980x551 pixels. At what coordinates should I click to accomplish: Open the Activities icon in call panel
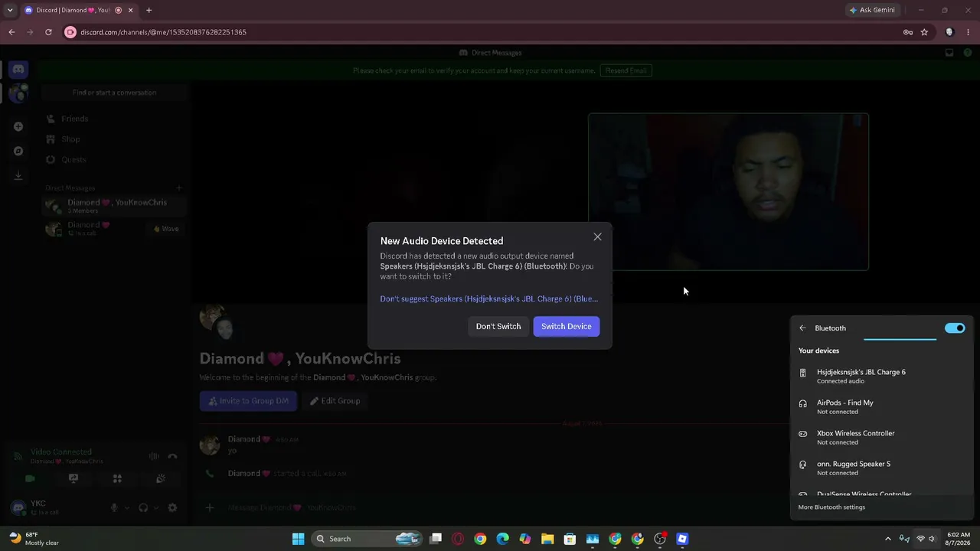[x=117, y=479]
